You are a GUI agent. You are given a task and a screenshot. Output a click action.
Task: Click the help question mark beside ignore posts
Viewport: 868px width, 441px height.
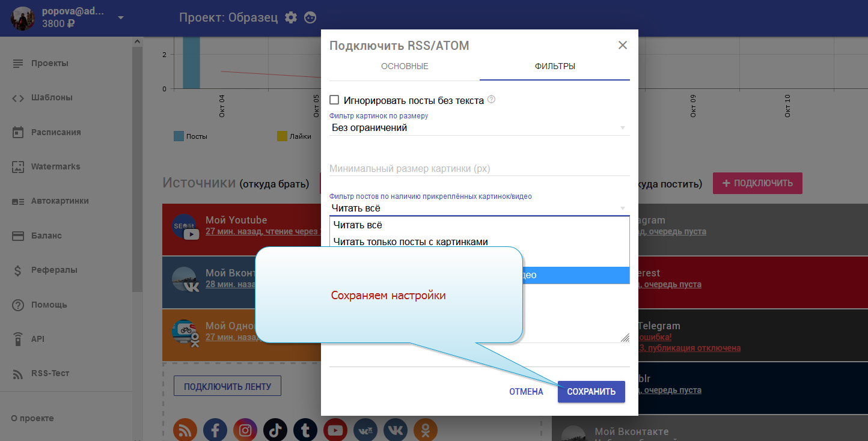coord(491,100)
